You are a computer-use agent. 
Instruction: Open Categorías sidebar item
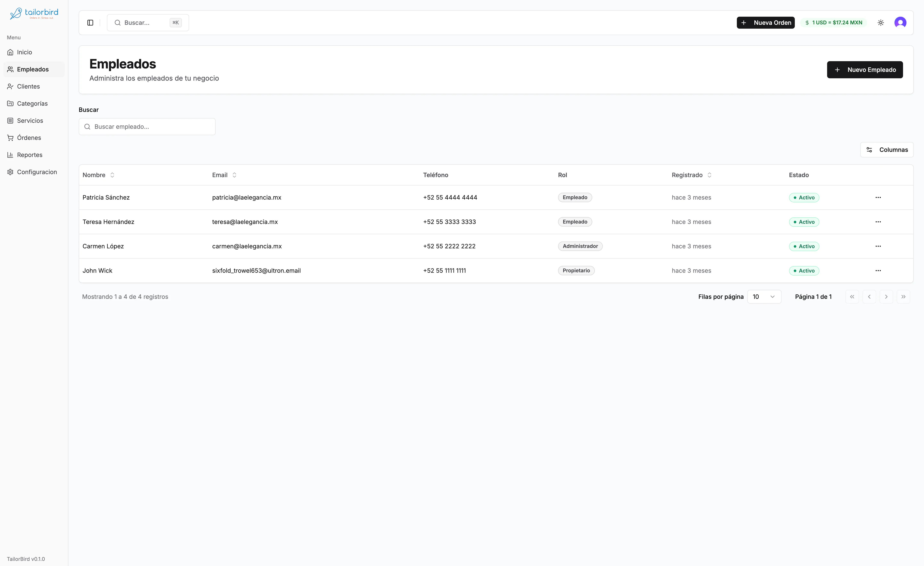point(34,104)
